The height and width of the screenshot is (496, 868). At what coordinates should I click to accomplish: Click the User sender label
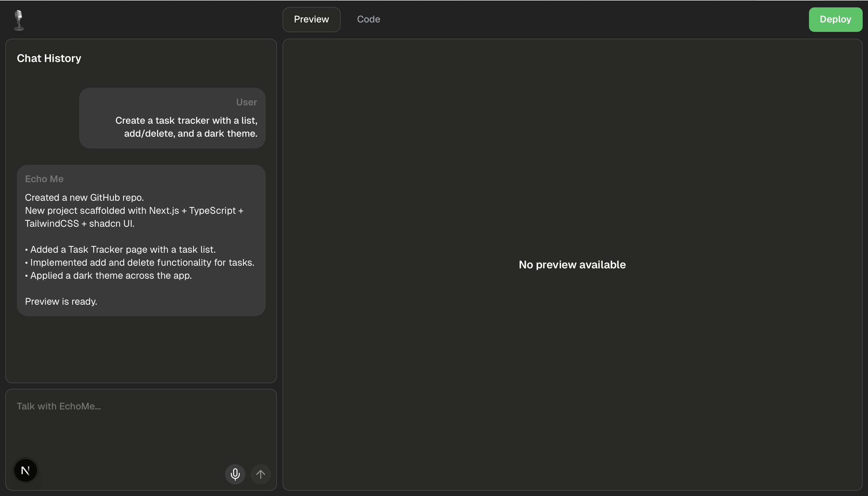(246, 102)
